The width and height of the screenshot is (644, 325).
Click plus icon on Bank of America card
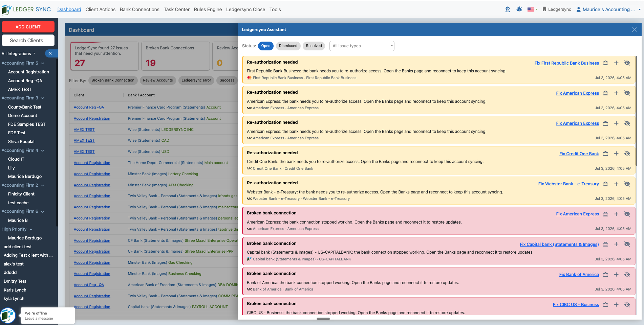pos(616,275)
